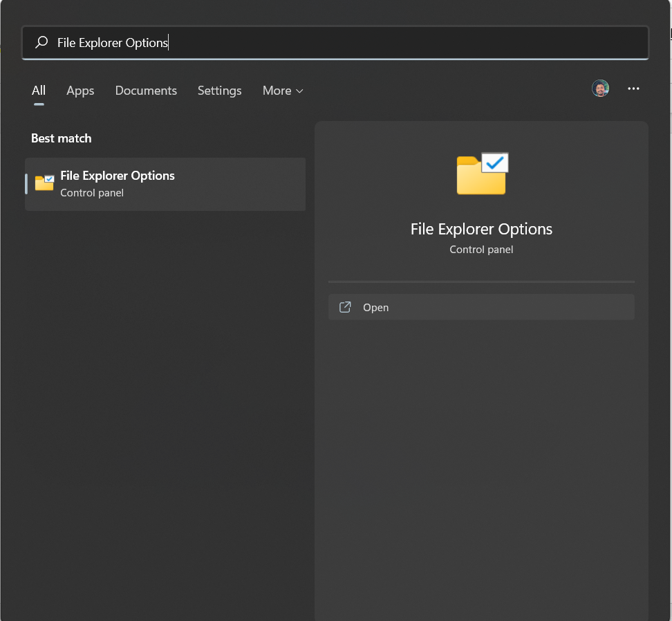This screenshot has height=621, width=672.
Task: Click the Best match heading
Action: (x=61, y=138)
